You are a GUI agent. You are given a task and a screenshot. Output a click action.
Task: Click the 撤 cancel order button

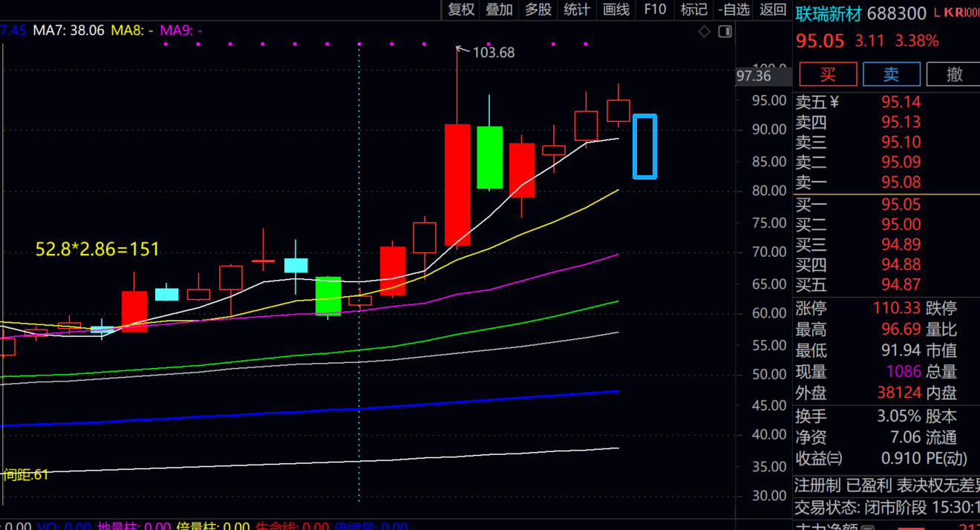click(x=955, y=74)
